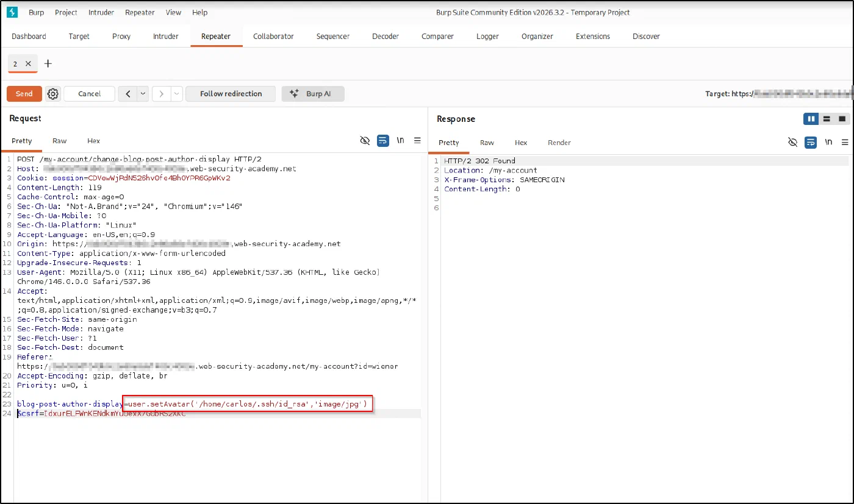Open the Help menu
The width and height of the screenshot is (854, 504).
199,12
